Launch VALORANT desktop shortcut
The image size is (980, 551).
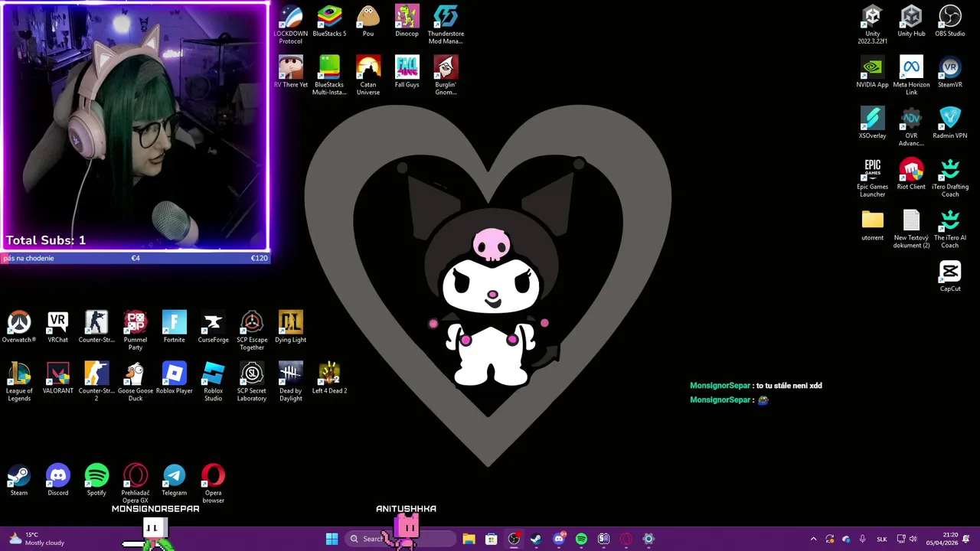click(57, 378)
